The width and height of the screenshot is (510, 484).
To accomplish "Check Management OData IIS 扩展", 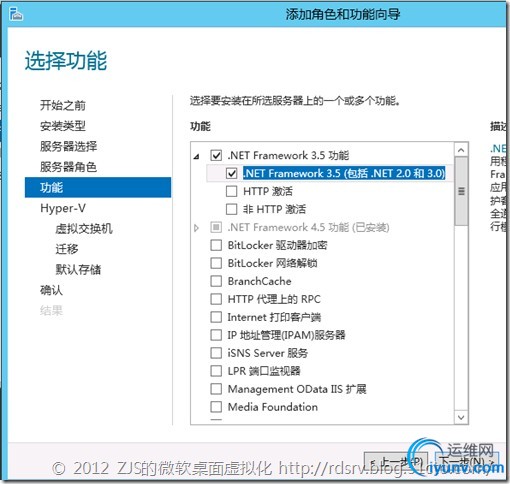I will (x=216, y=389).
